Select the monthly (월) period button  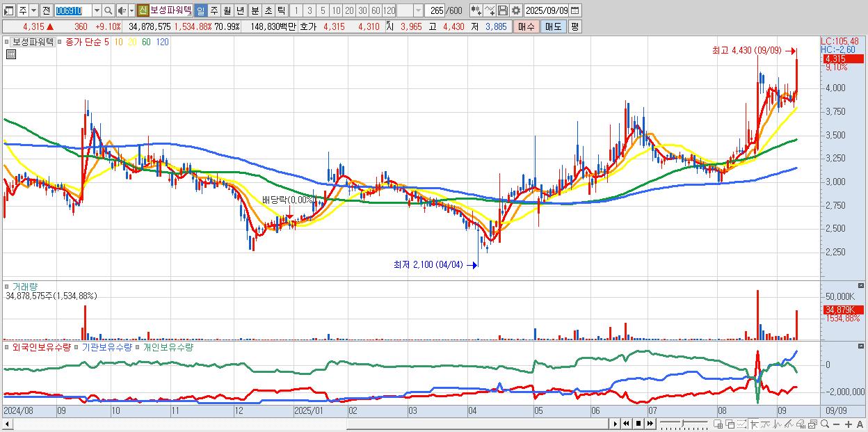click(227, 10)
